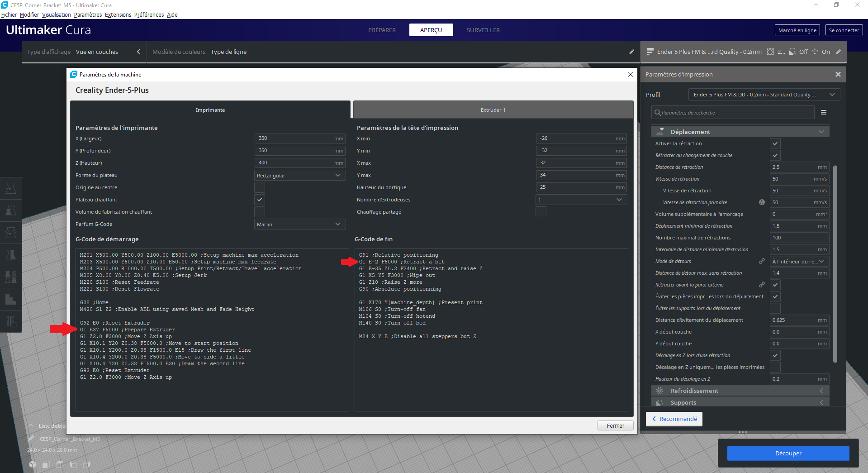868x473 pixels.
Task: Open Marché en ligne marketplace
Action: click(x=797, y=30)
